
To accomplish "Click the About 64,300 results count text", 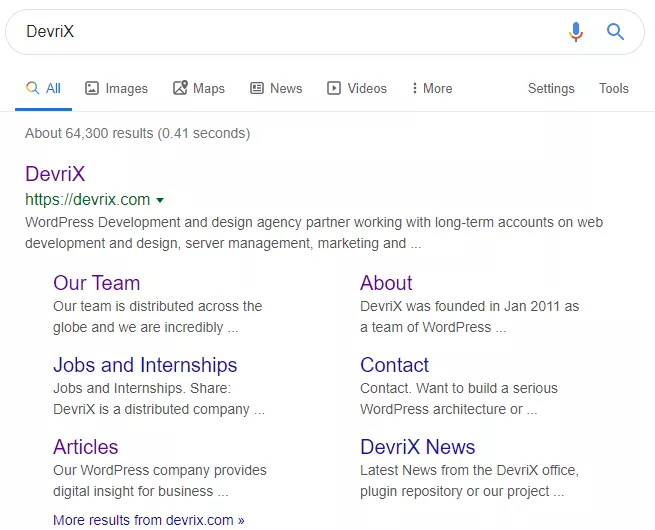I will coord(137,133).
